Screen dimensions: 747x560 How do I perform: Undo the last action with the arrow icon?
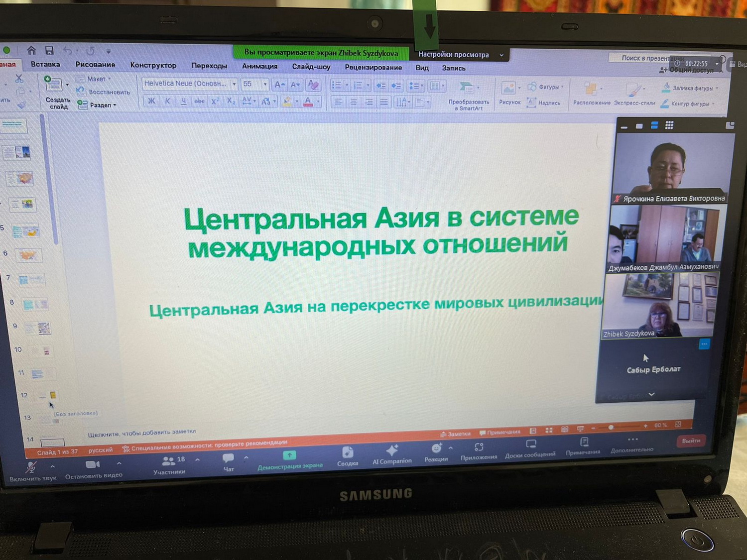68,51
